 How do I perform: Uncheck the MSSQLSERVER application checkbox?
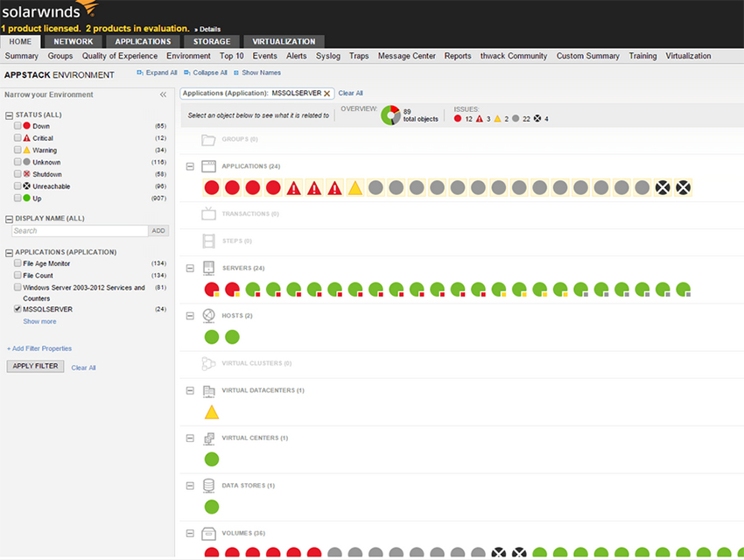[18, 309]
